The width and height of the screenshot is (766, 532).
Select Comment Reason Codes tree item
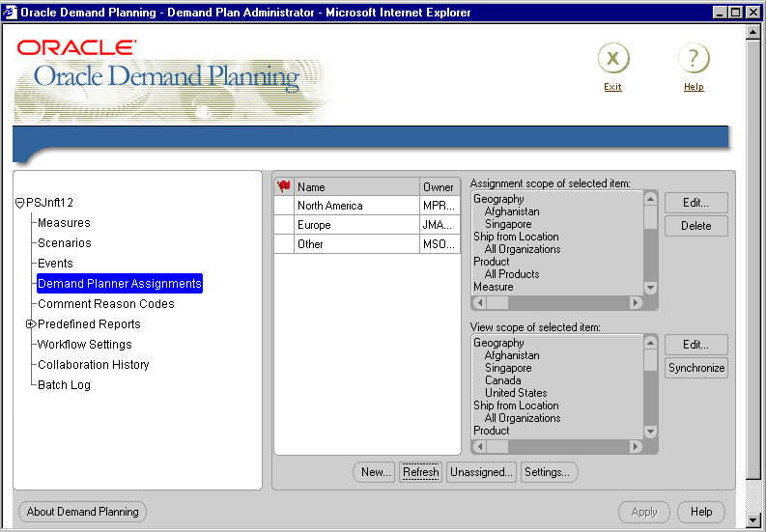click(x=106, y=304)
